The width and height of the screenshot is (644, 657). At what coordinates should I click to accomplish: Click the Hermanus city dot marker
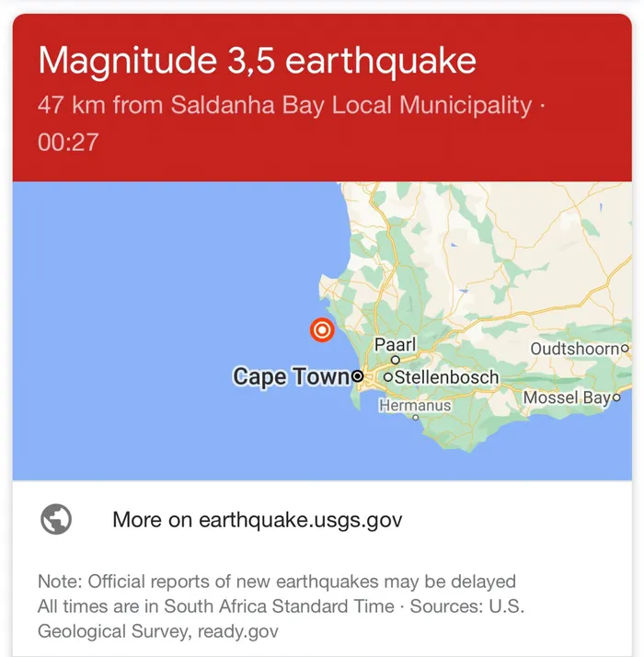point(416,417)
